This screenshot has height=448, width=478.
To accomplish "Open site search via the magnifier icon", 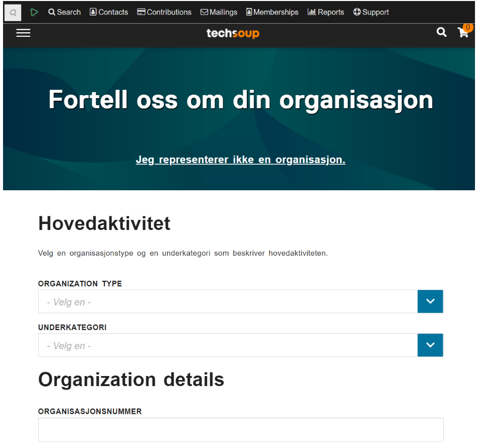I will (442, 32).
